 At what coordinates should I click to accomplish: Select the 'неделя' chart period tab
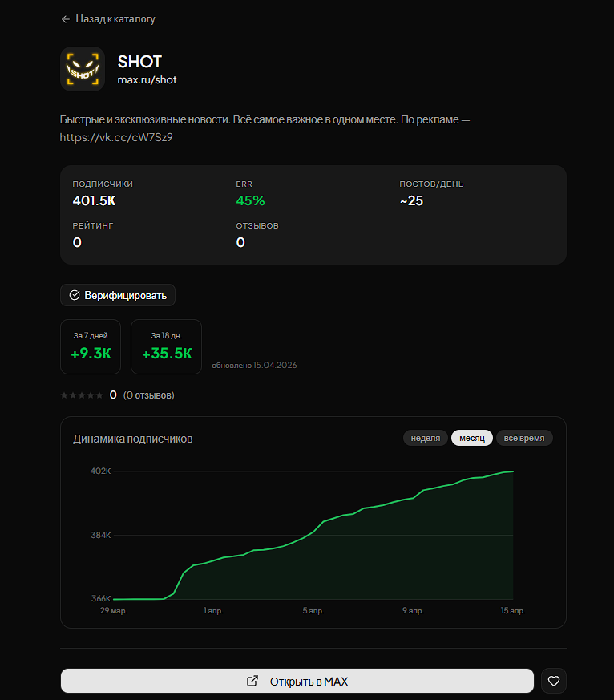pos(426,438)
